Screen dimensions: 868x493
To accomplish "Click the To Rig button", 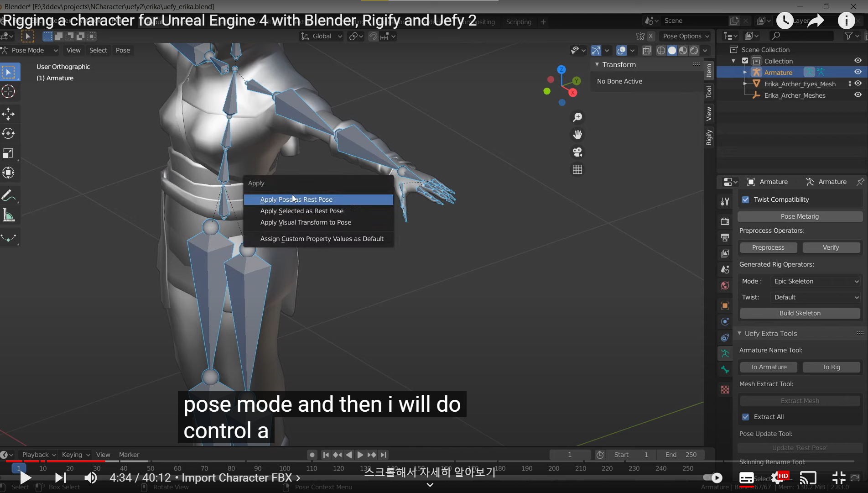I will pos(831,367).
